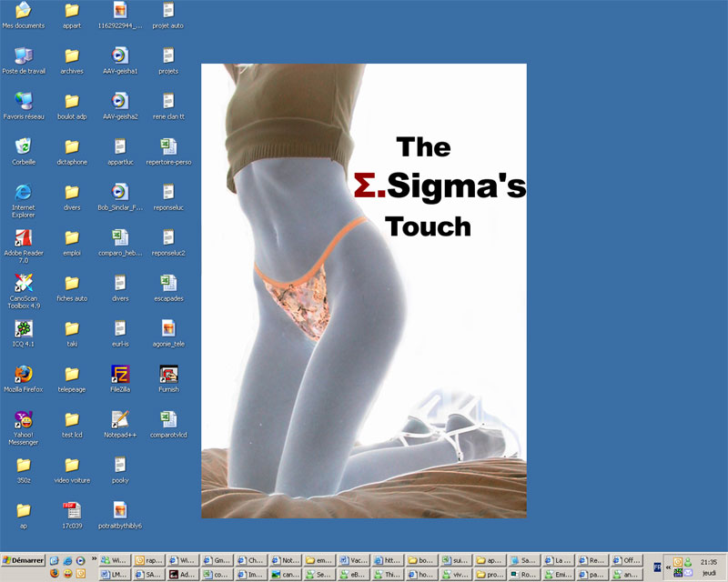The height and width of the screenshot is (582, 728).
Task: Select the Internet Explorer desktop icon
Action: (24, 192)
